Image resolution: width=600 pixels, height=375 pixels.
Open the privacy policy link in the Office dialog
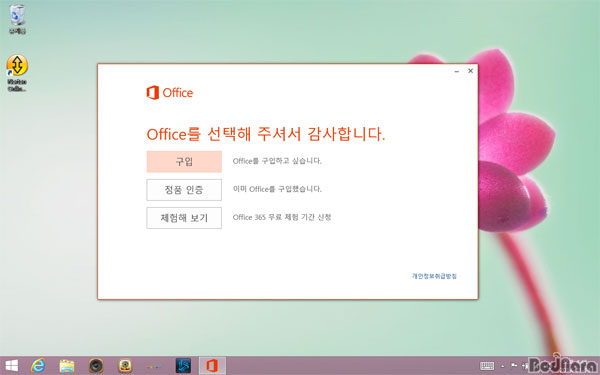click(x=434, y=276)
